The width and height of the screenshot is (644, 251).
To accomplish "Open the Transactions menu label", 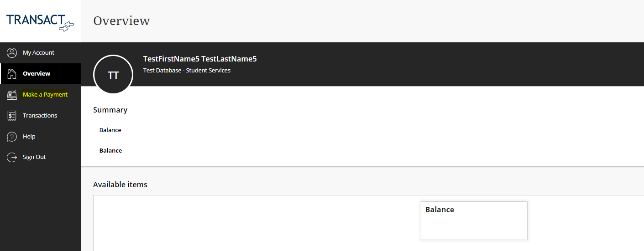I will tap(40, 116).
